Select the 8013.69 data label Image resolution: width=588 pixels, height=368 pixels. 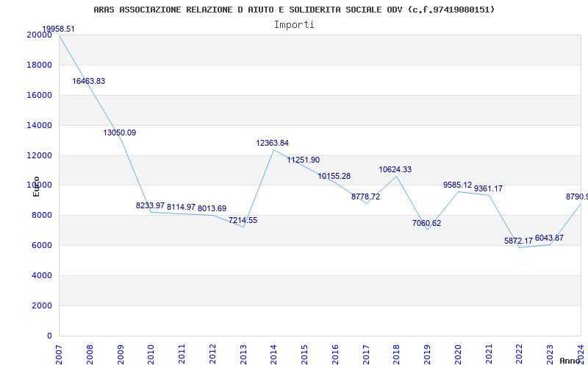(212, 208)
